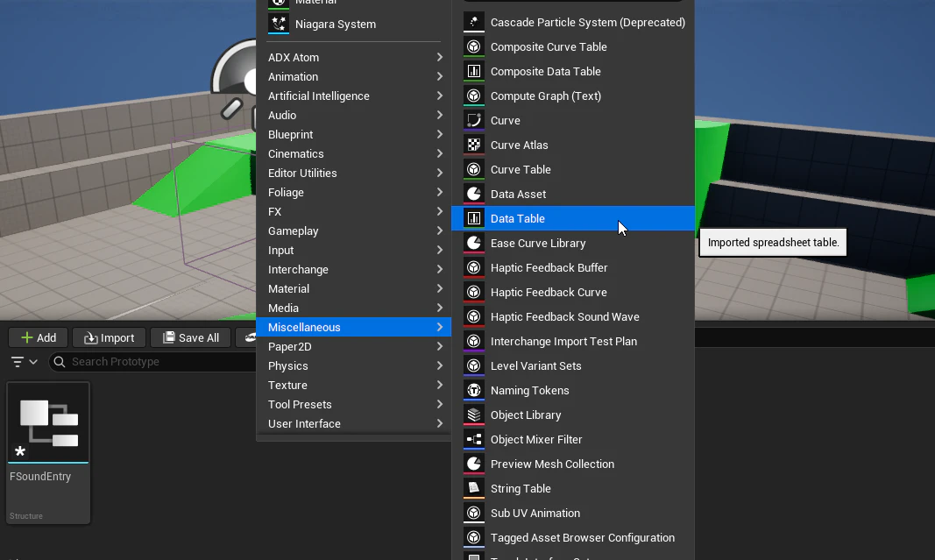
Task: Open the Input category
Action: click(354, 250)
